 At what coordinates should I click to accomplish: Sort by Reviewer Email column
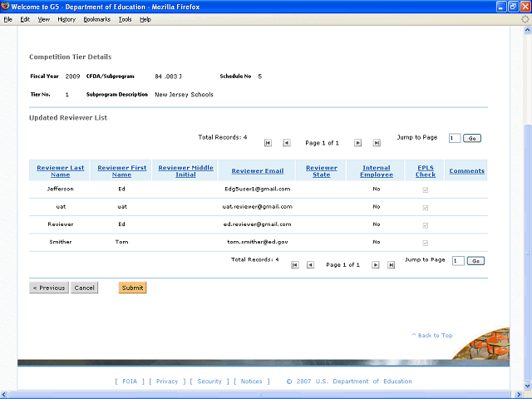pos(258,171)
